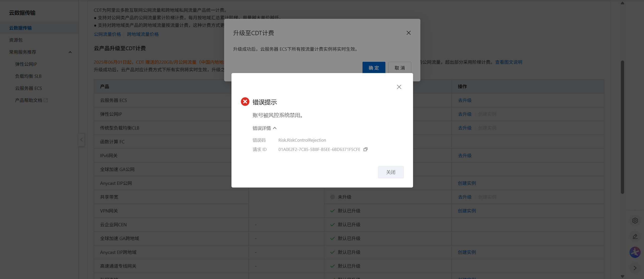Close the error dialog with X icon
The height and width of the screenshot is (279, 644).
pos(399,87)
